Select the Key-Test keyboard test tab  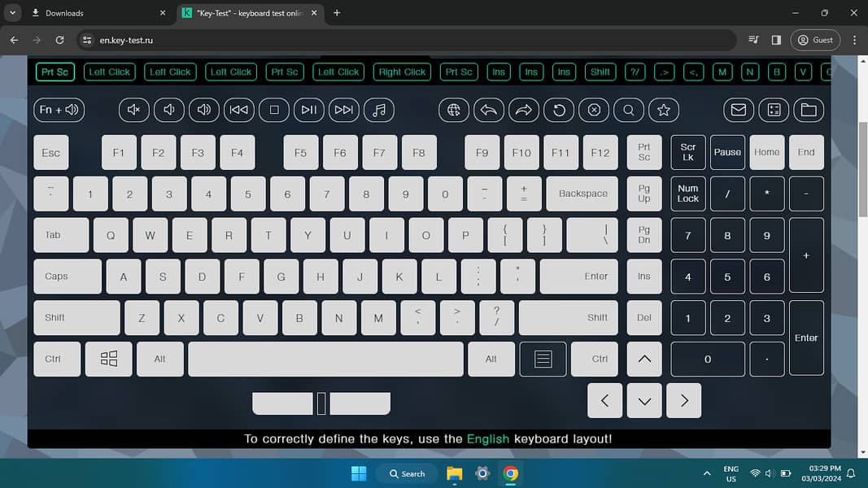tap(246, 13)
